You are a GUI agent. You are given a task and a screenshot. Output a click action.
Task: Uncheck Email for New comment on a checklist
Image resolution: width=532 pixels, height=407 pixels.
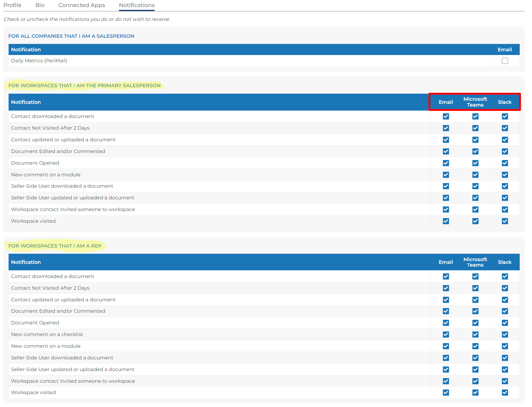coord(446,335)
